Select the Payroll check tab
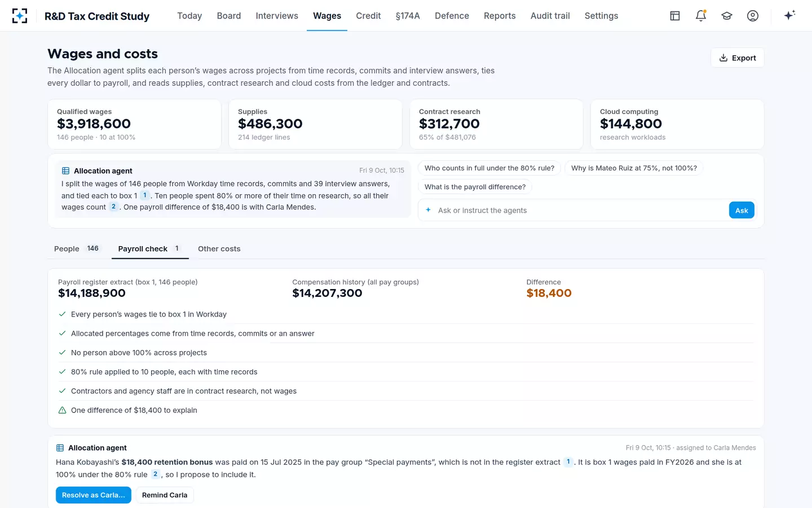This screenshot has height=508, width=812. pyautogui.click(x=149, y=249)
